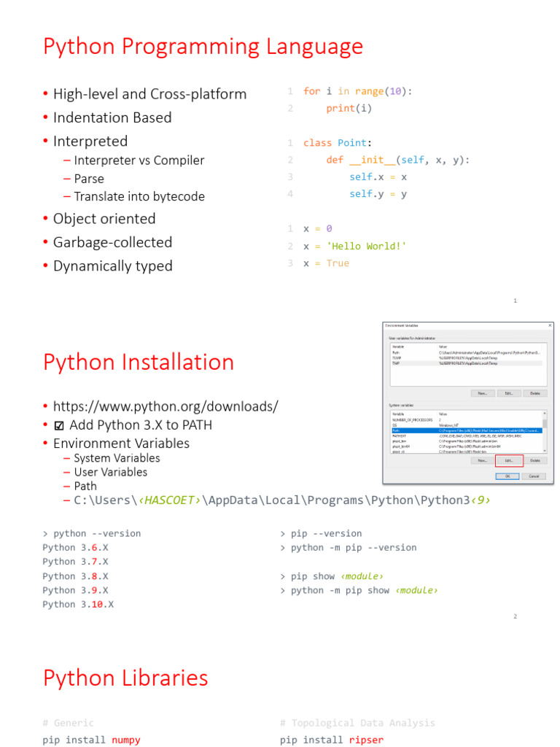The height and width of the screenshot is (747, 560).
Task: Click the code line 'print(i)'
Action: pos(349,109)
